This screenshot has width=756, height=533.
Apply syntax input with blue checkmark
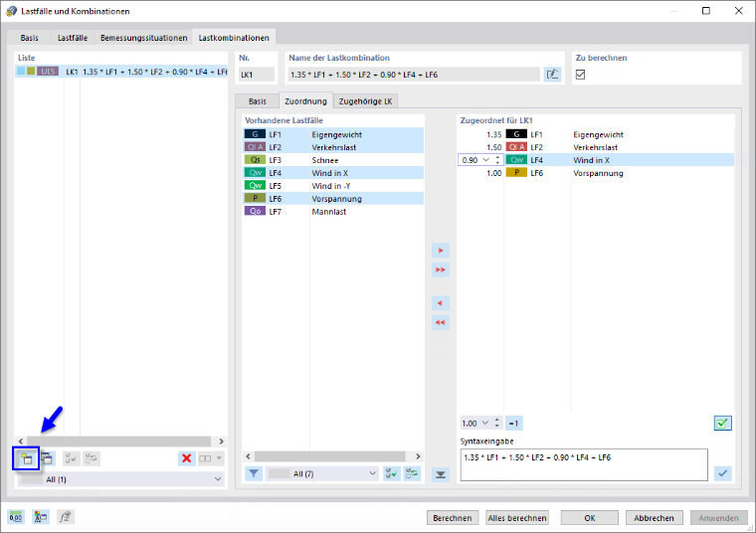[722, 472]
